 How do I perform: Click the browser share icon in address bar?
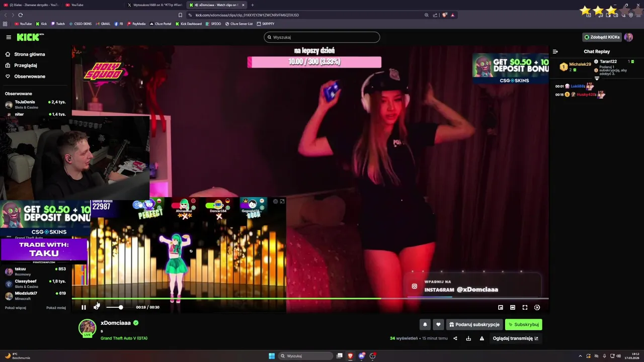435,15
